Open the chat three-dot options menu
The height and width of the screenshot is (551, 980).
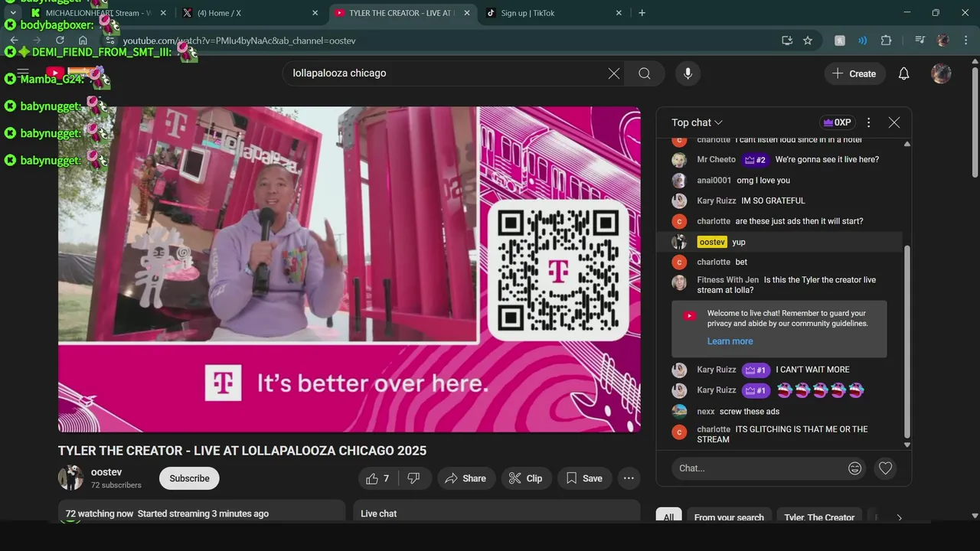click(868, 122)
